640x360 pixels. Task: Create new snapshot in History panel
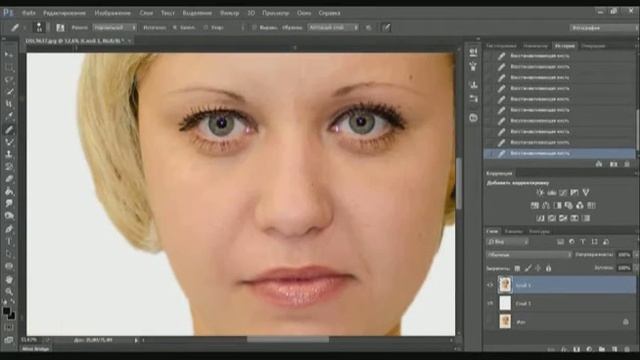tap(613, 164)
